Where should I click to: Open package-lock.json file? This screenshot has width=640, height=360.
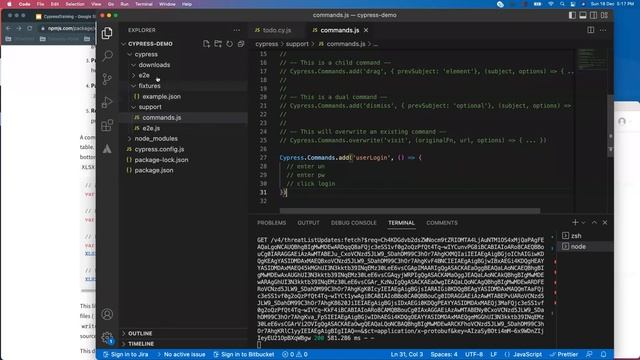tap(161, 160)
